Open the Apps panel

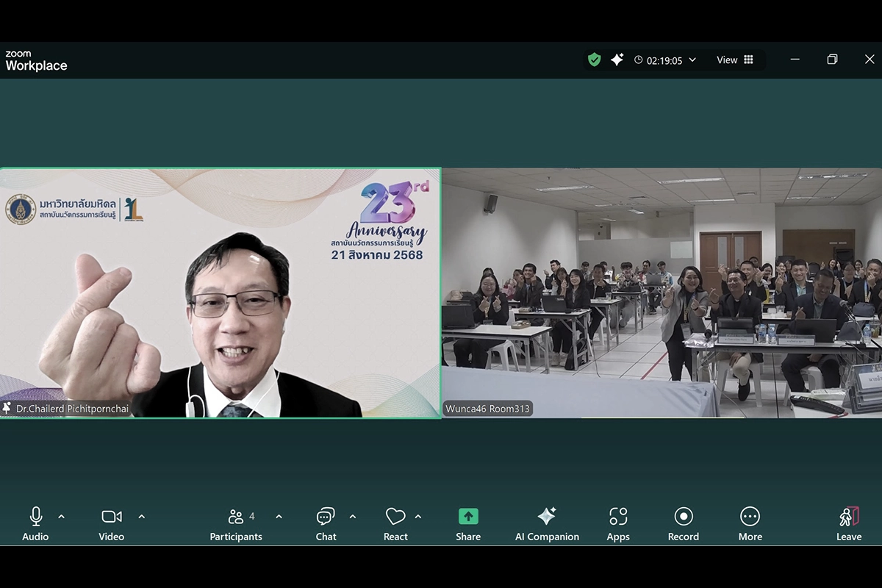(x=618, y=524)
